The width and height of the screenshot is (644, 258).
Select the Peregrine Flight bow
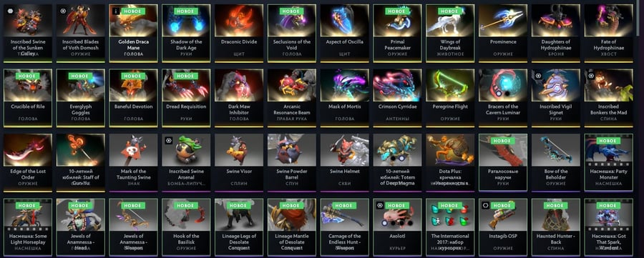(x=450, y=97)
